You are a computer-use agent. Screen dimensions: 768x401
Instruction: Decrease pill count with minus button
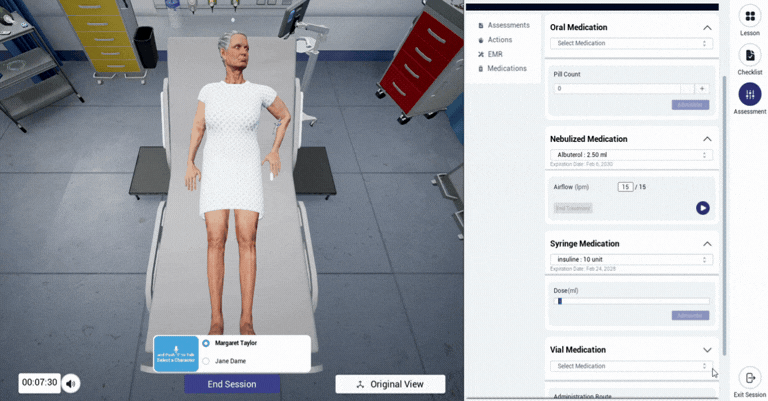(687, 89)
